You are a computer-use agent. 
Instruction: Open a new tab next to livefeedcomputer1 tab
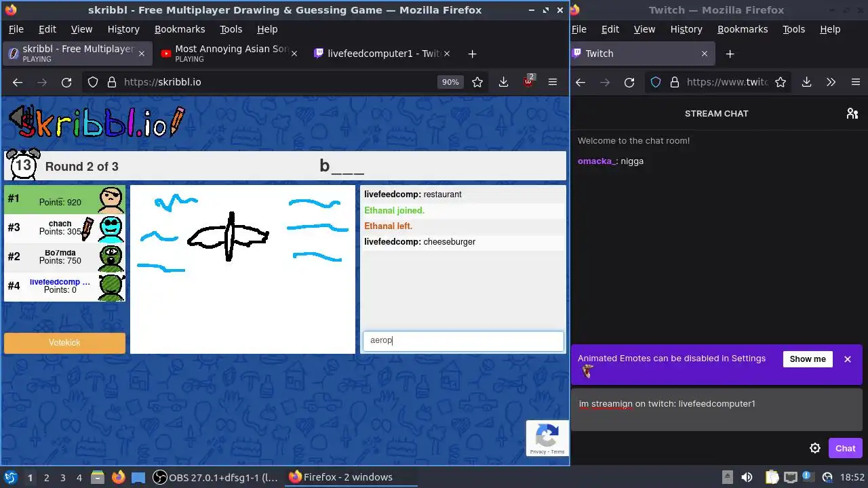[x=472, y=54]
